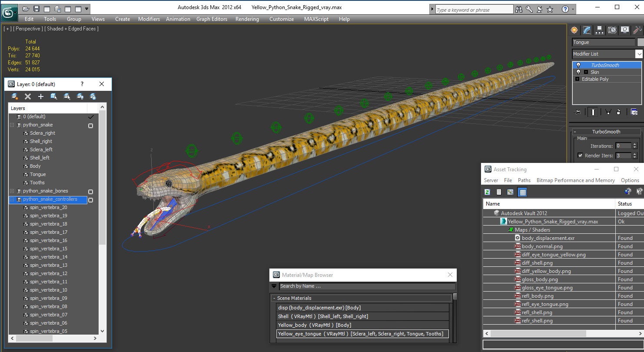Open the Motion command panel tab
This screenshot has height=352, width=644.
click(612, 30)
